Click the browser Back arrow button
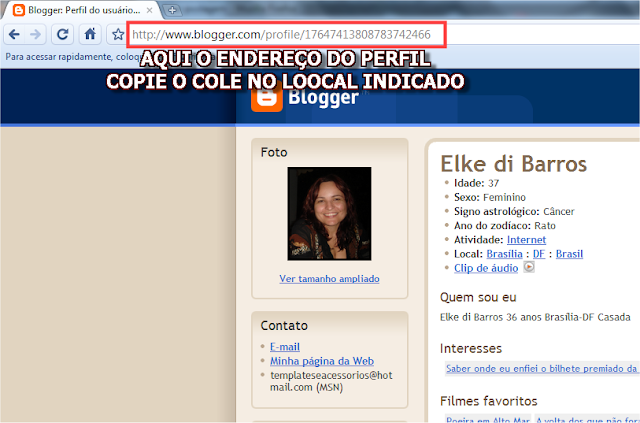The height and width of the screenshot is (423, 640). coord(14,34)
